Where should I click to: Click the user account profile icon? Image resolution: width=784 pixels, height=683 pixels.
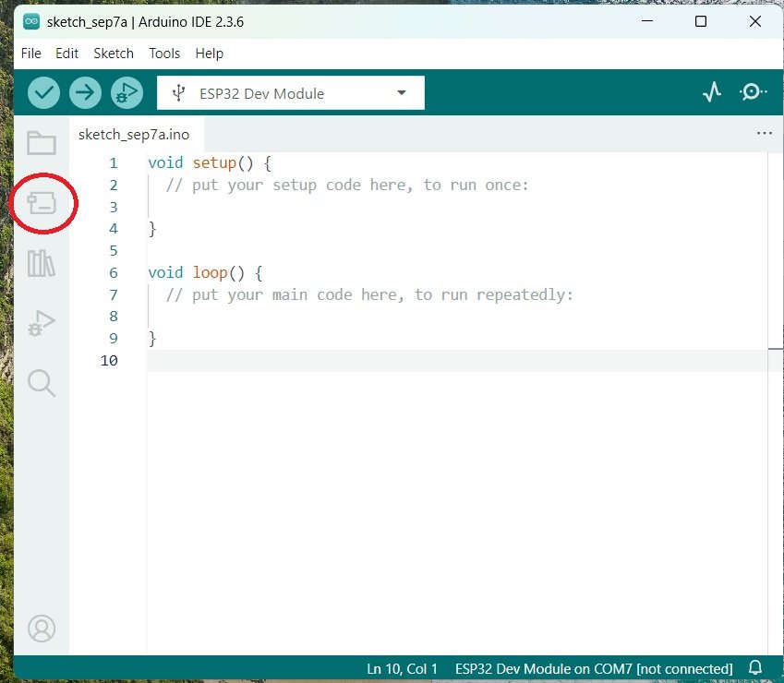pos(42,629)
